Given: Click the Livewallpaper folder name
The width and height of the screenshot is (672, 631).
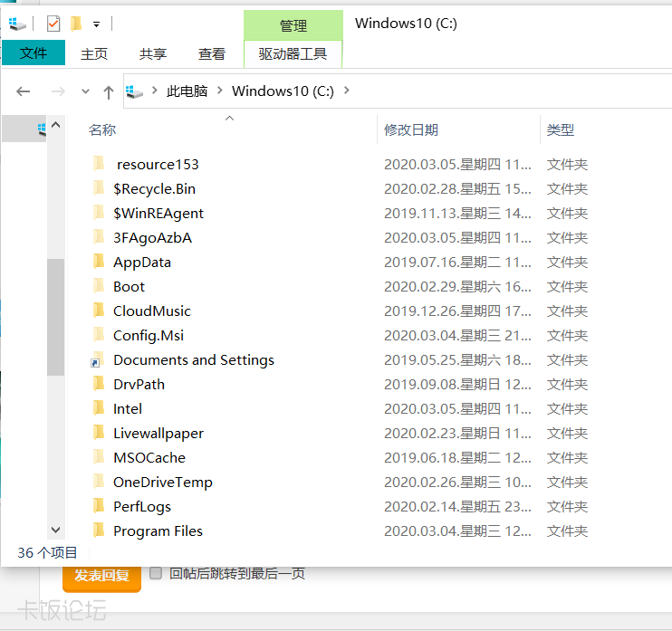Looking at the screenshot, I should (x=158, y=434).
